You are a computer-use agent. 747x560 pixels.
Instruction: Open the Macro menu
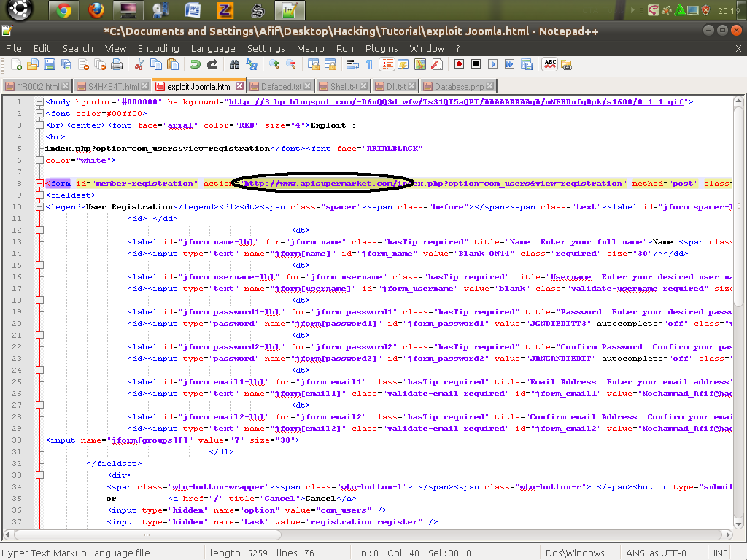[x=310, y=49]
